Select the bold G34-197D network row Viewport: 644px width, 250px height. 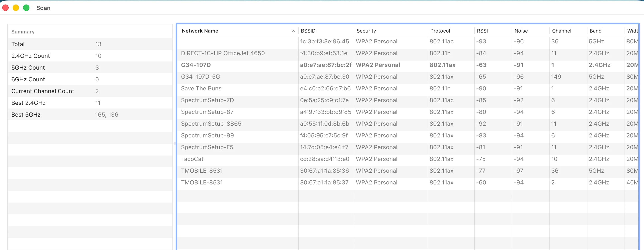pos(196,65)
